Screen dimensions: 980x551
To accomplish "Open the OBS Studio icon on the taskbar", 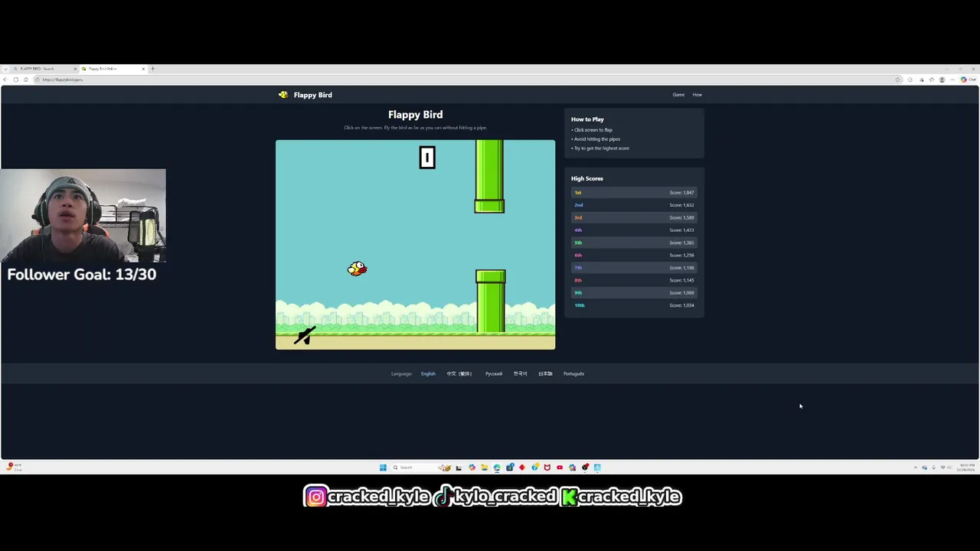I will click(585, 468).
